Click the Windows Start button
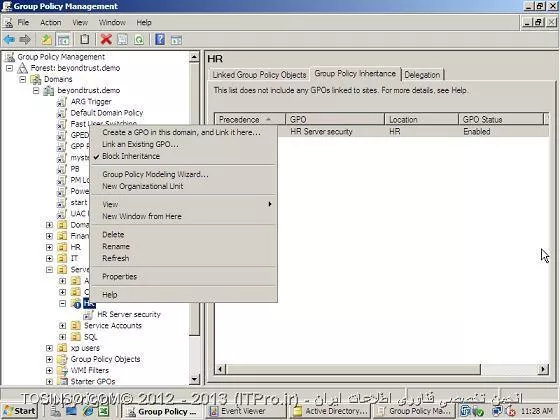The width and height of the screenshot is (560, 420). pos(20,411)
